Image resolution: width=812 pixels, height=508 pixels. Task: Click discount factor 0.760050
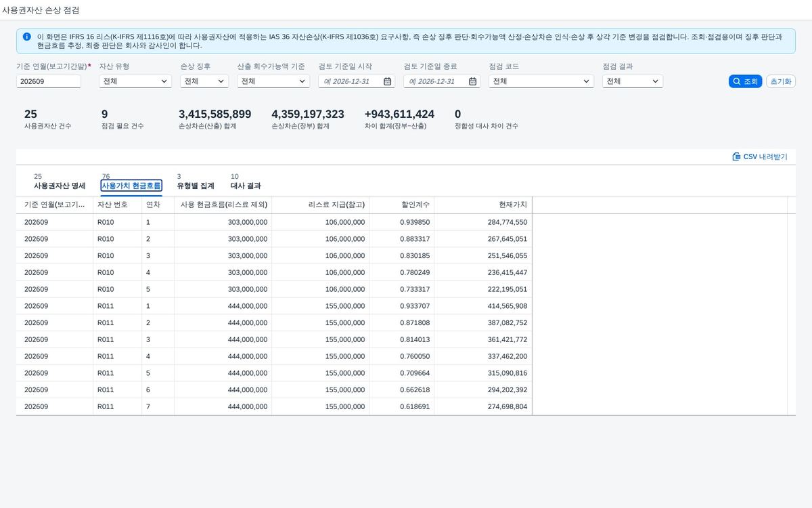[x=414, y=356]
